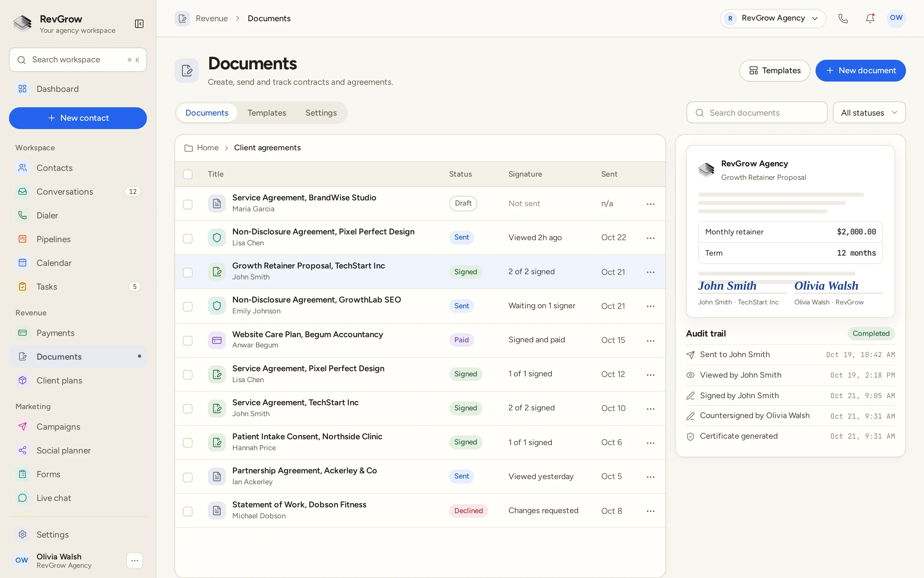The image size is (924, 578).
Task: Open Tasks in the sidebar
Action: [78, 287]
